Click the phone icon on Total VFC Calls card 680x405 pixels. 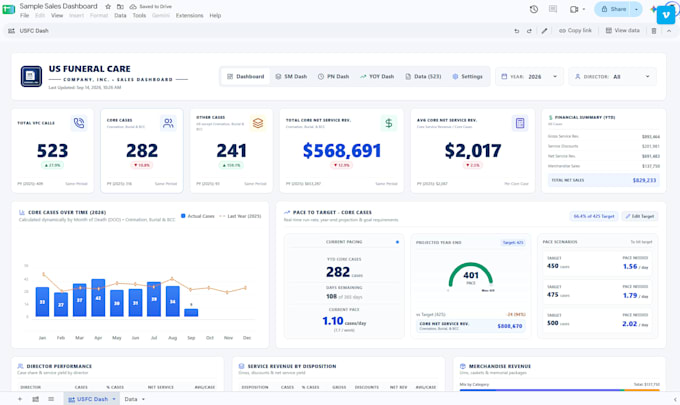79,123
